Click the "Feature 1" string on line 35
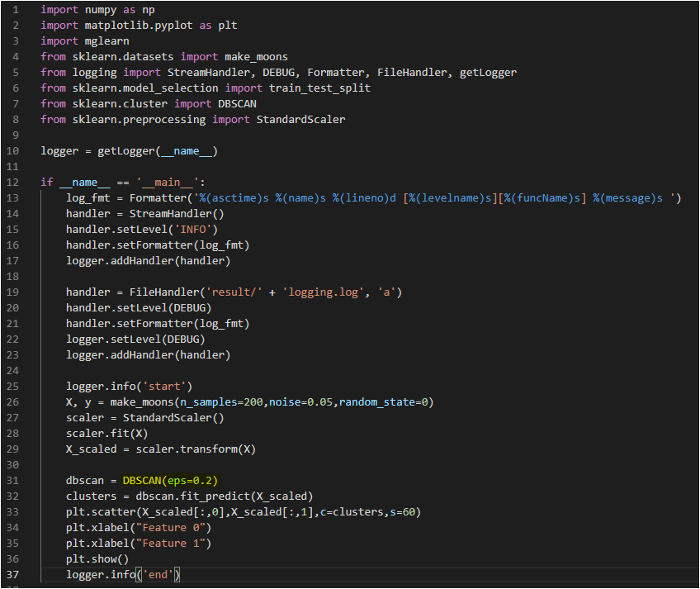700x589 pixels. 170,544
